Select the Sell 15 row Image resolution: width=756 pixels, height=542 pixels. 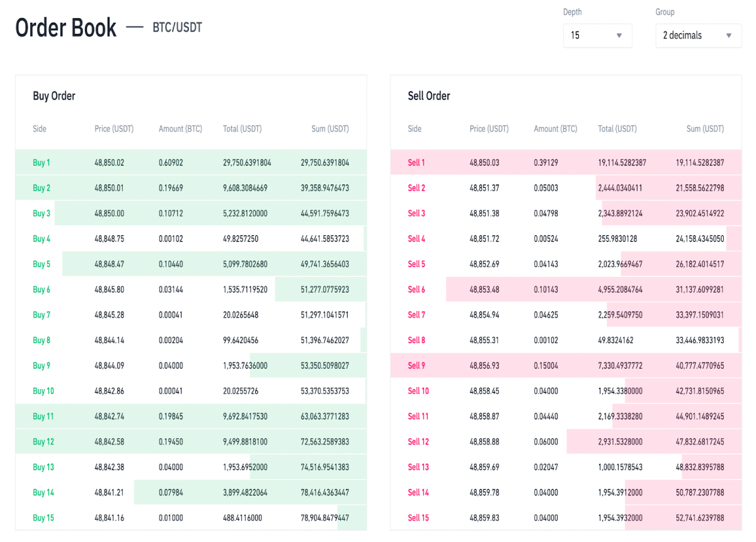(x=566, y=517)
